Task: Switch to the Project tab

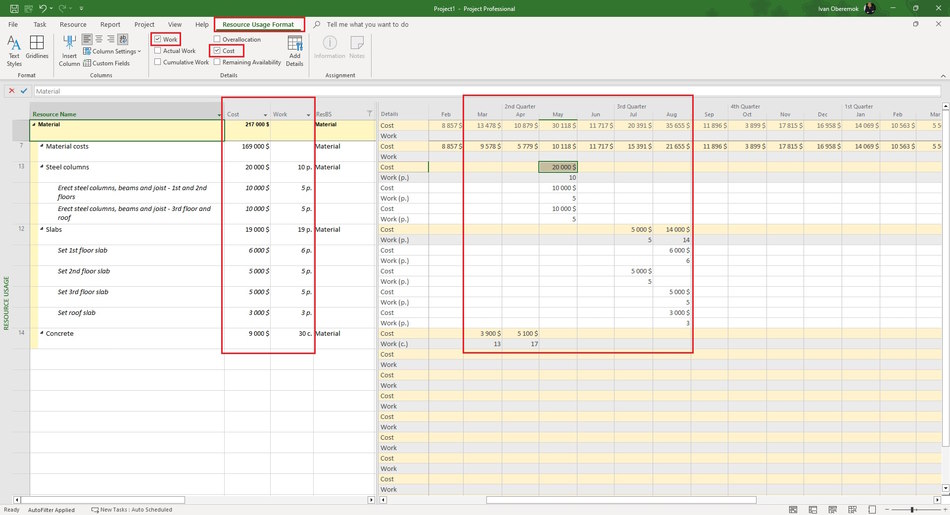Action: coord(144,25)
